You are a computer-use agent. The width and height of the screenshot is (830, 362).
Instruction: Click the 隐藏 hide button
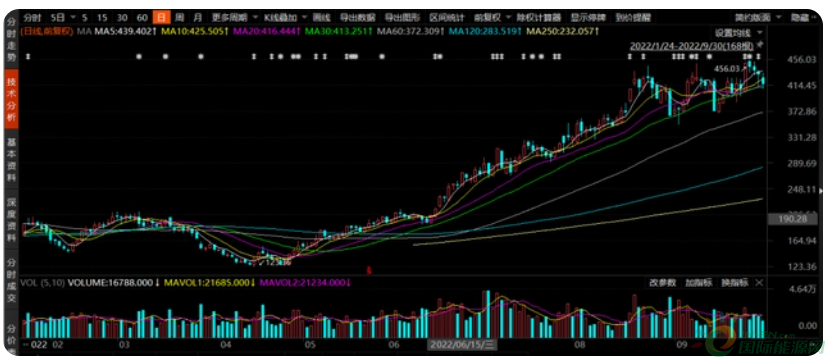pyautogui.click(x=799, y=17)
